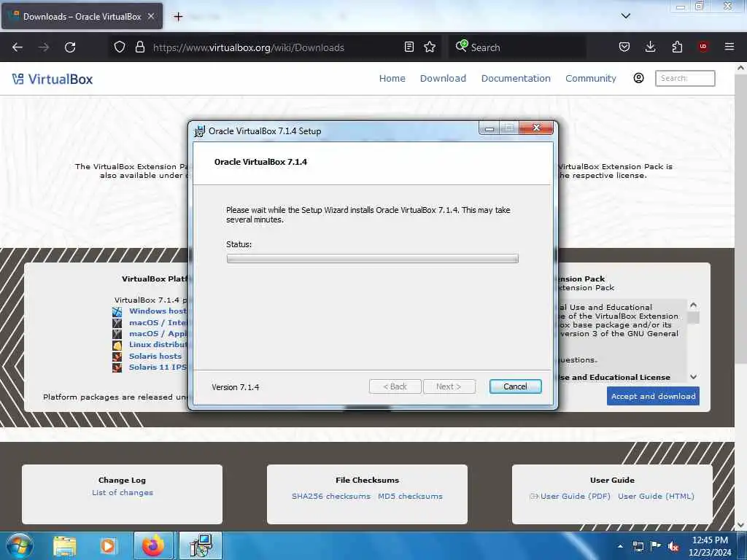The height and width of the screenshot is (560, 747).
Task: Expand the list all tabs chevron
Action: pyautogui.click(x=626, y=16)
